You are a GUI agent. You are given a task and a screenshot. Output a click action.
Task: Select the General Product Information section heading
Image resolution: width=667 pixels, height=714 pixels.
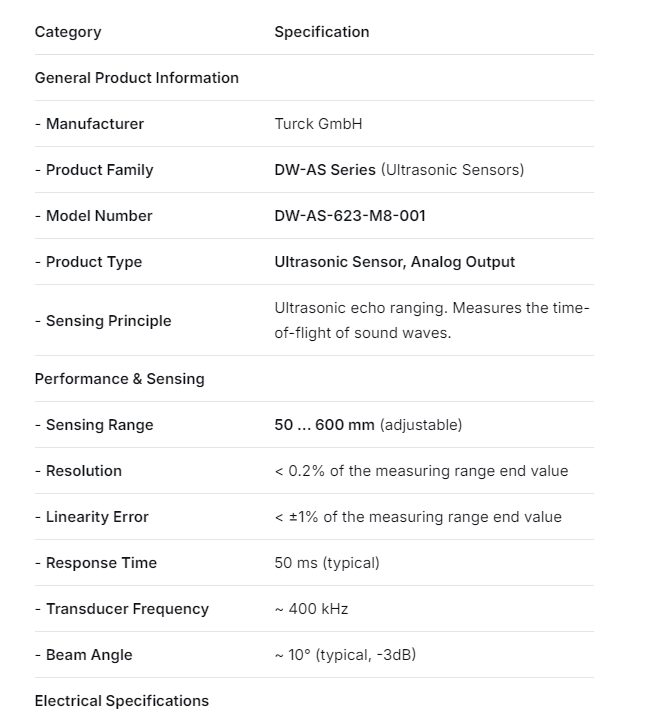tap(137, 78)
